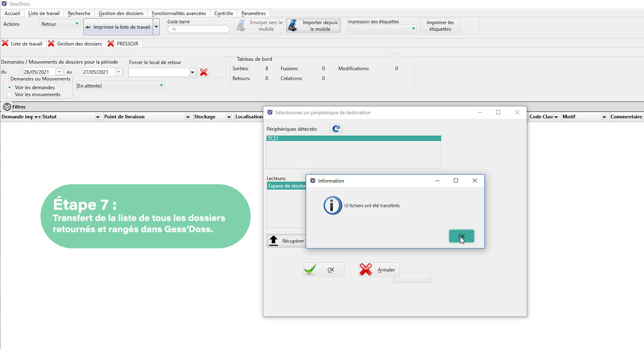Close the PRESSOIR tab with red X
This screenshot has height=349, width=644.
point(111,44)
